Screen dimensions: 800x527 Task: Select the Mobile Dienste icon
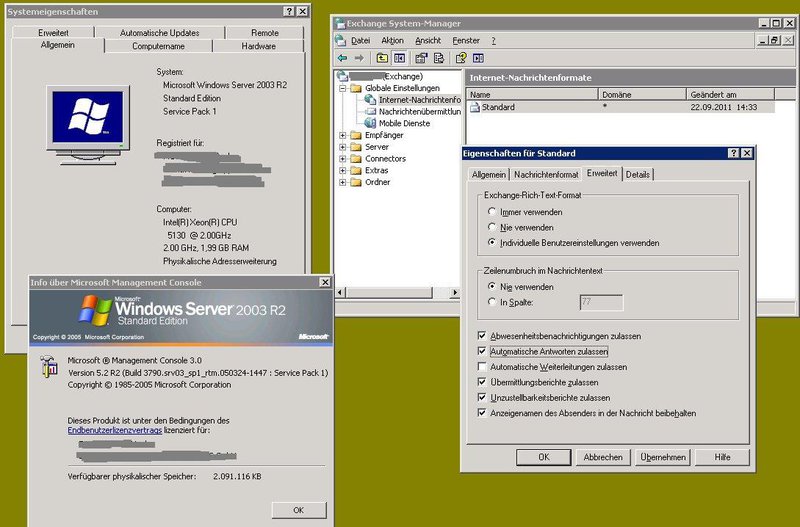(x=370, y=123)
